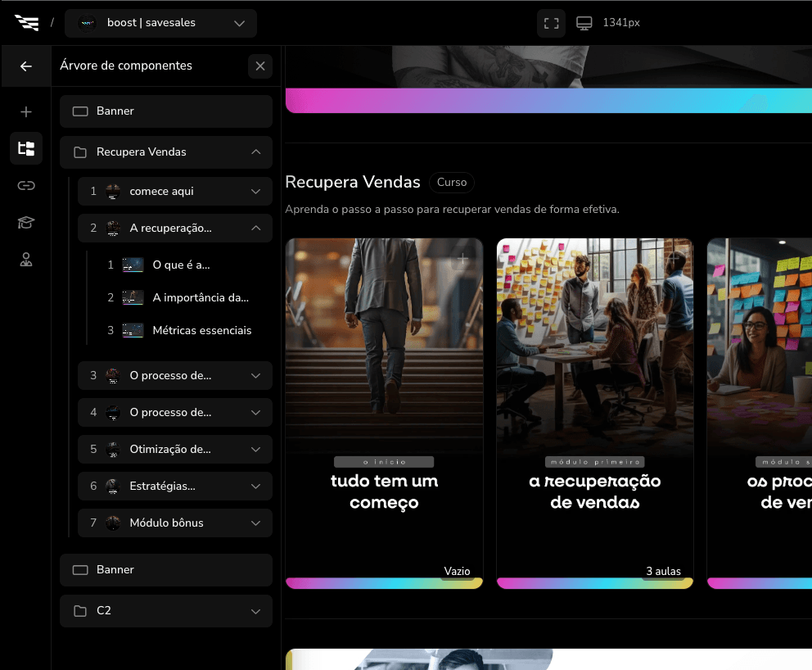
Task: Click the Árvore de componentes title
Action: tap(126, 66)
